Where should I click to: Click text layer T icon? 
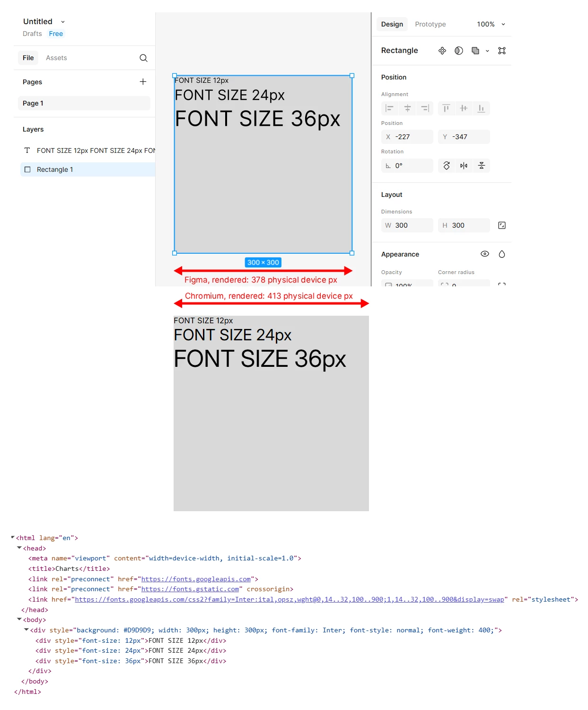click(27, 151)
